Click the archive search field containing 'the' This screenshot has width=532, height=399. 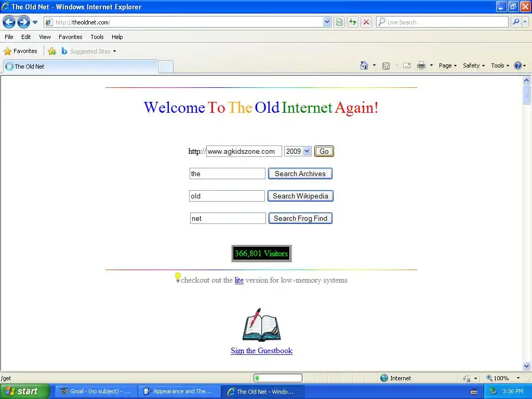click(x=228, y=174)
